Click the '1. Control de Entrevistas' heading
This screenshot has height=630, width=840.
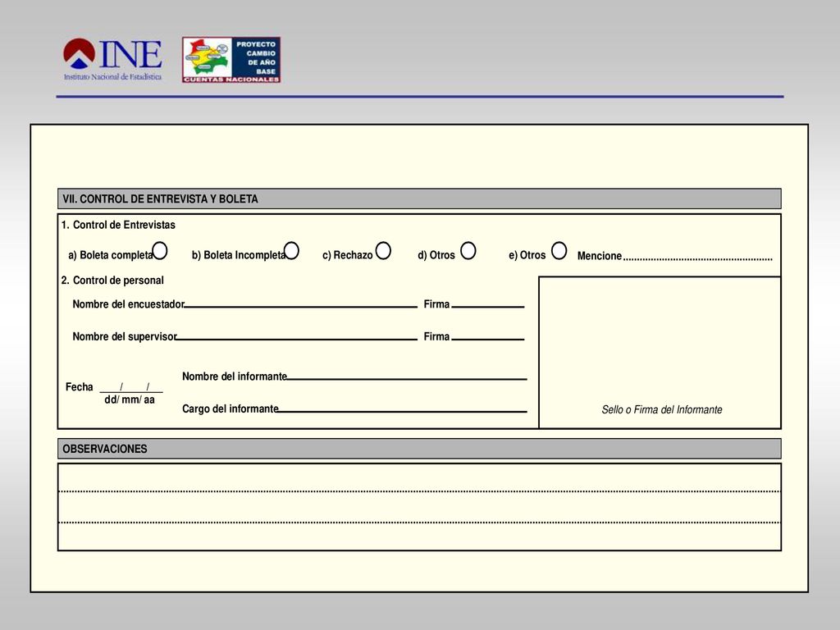click(118, 225)
